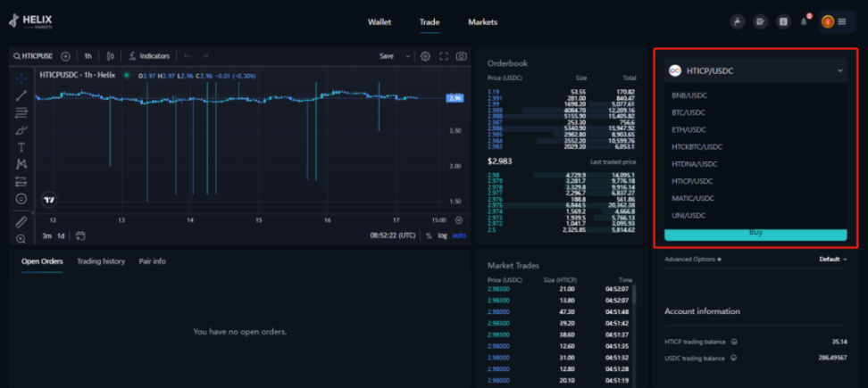
Task: Click the green market status dot
Action: (126, 75)
